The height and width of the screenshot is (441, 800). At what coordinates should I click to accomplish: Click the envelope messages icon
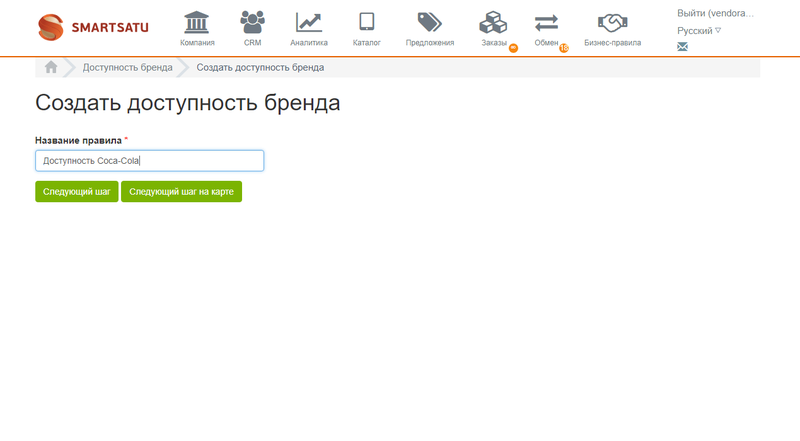click(682, 47)
